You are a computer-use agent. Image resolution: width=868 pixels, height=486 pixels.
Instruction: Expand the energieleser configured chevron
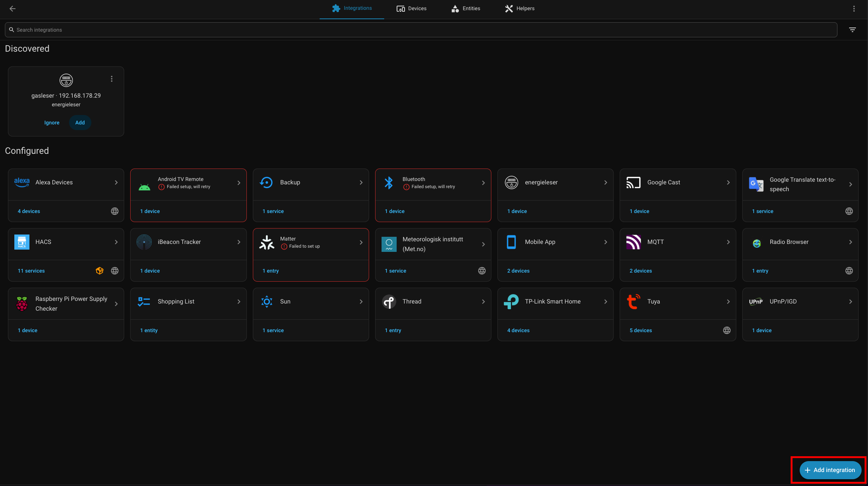coord(606,182)
